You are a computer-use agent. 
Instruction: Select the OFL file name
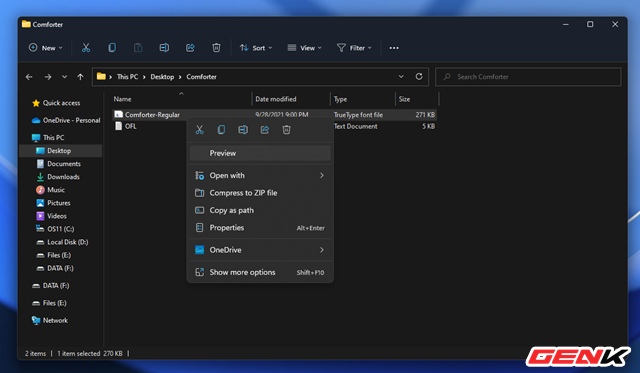pos(131,126)
